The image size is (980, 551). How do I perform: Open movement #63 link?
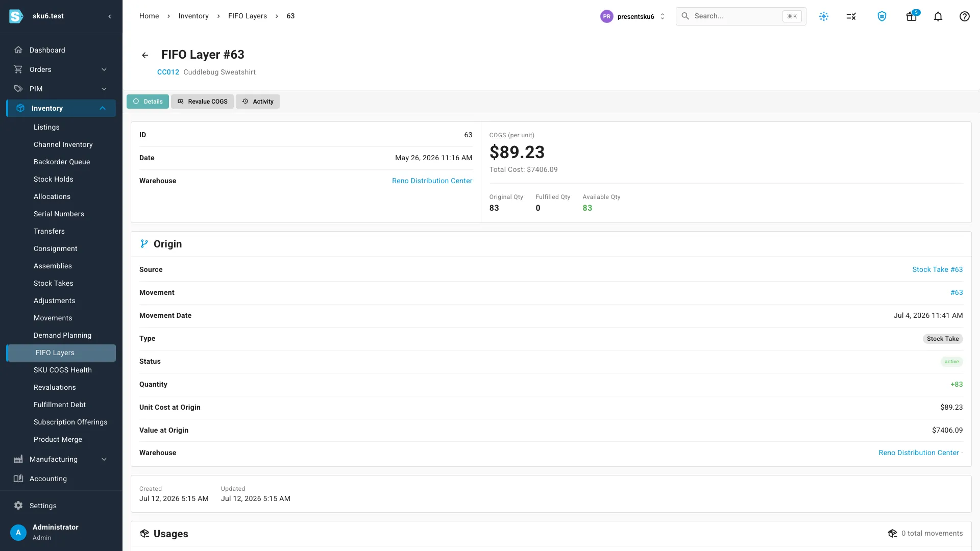pyautogui.click(x=957, y=292)
